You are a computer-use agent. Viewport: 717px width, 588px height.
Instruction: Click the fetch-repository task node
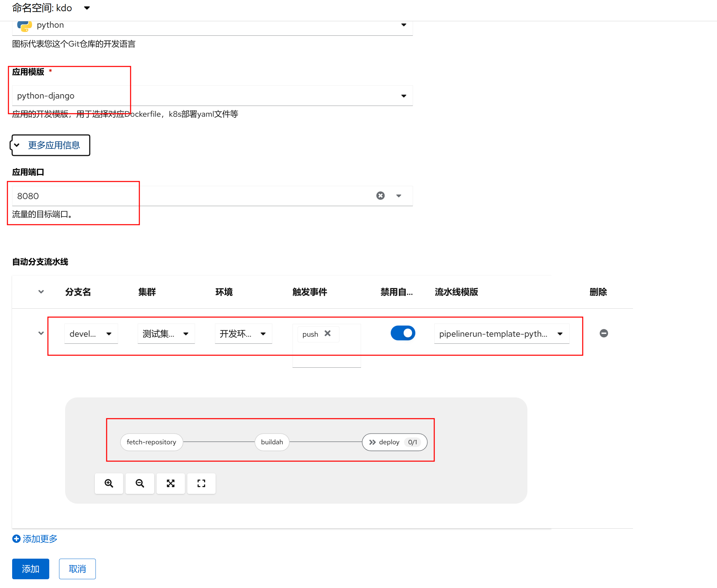pyautogui.click(x=151, y=442)
